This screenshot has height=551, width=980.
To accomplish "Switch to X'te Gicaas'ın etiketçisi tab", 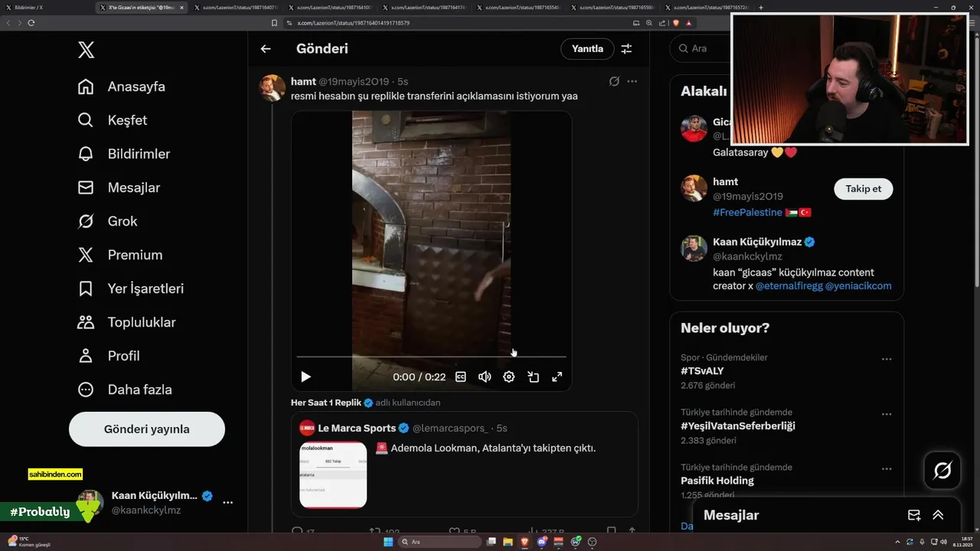I will pyautogui.click(x=142, y=7).
